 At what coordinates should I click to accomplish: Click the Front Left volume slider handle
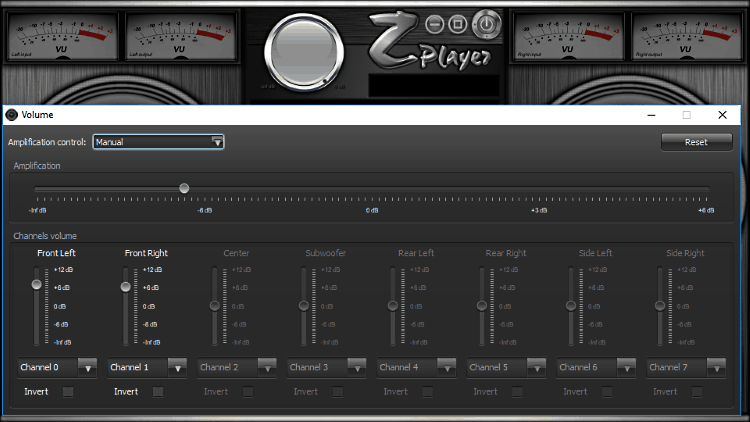pyautogui.click(x=36, y=285)
